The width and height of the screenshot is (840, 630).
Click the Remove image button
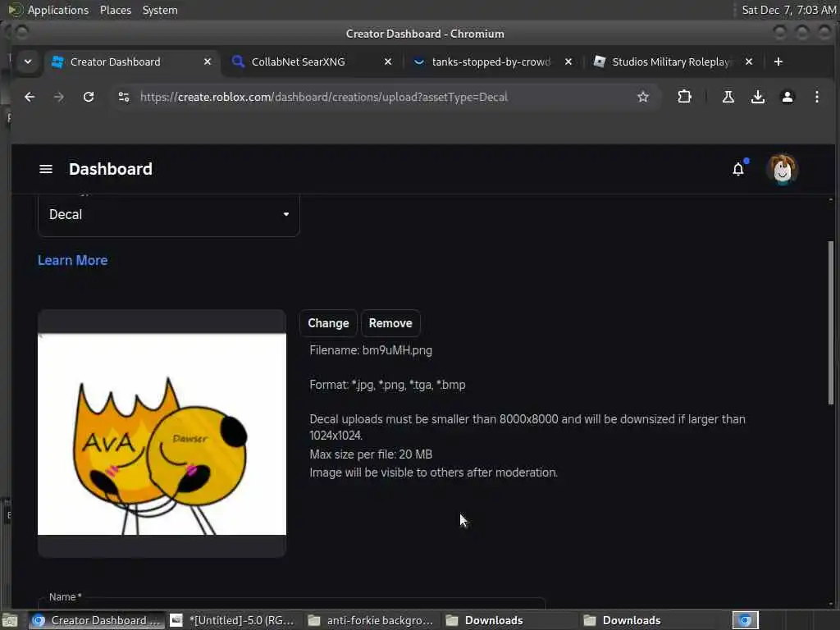[390, 323]
